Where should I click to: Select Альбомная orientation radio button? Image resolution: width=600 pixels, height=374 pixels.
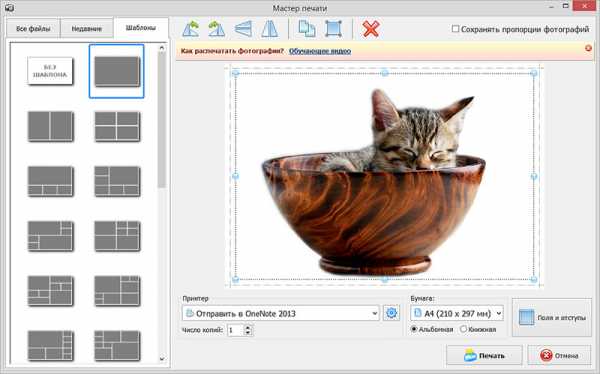[414, 329]
